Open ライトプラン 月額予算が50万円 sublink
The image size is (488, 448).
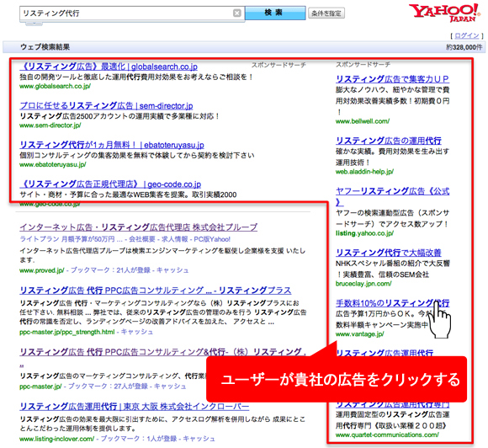coord(71,239)
